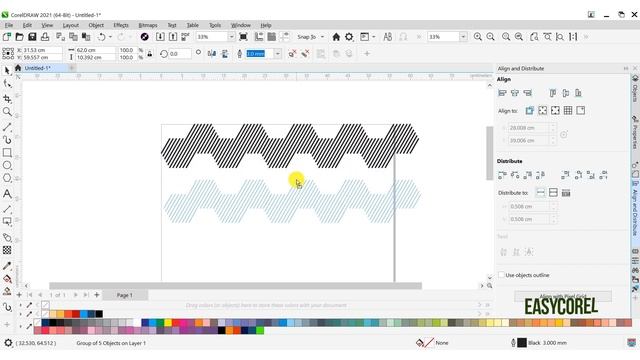Click Distribute left icon
The image size is (640, 360).
point(502,175)
